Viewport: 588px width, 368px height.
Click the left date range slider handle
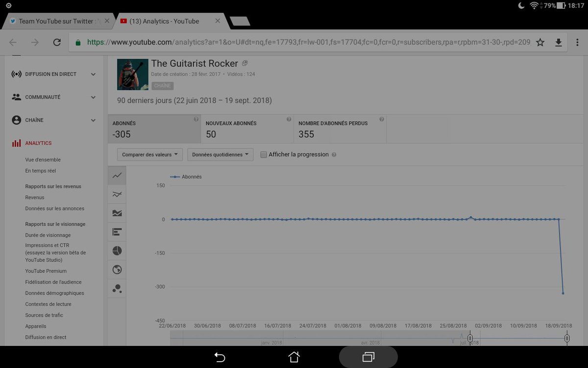tap(470, 338)
